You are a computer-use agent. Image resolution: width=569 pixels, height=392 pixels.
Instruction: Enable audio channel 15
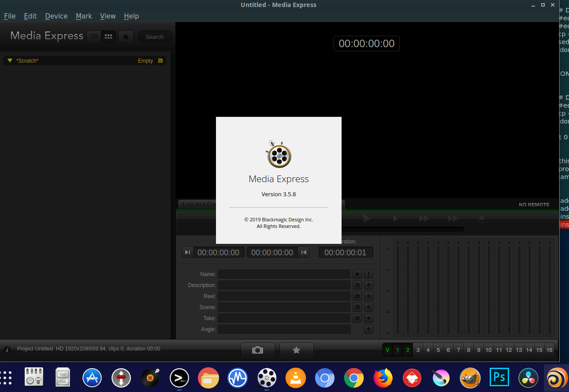click(539, 350)
